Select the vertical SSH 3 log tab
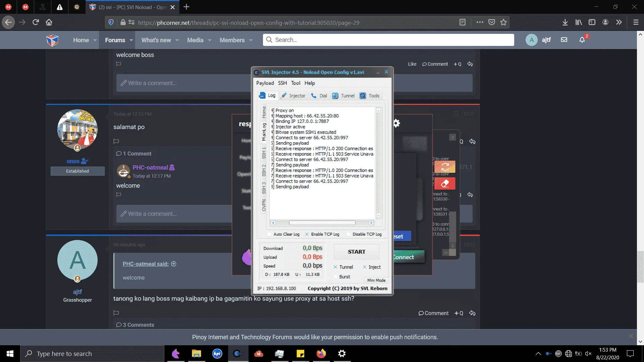The image size is (644, 362). (x=264, y=188)
